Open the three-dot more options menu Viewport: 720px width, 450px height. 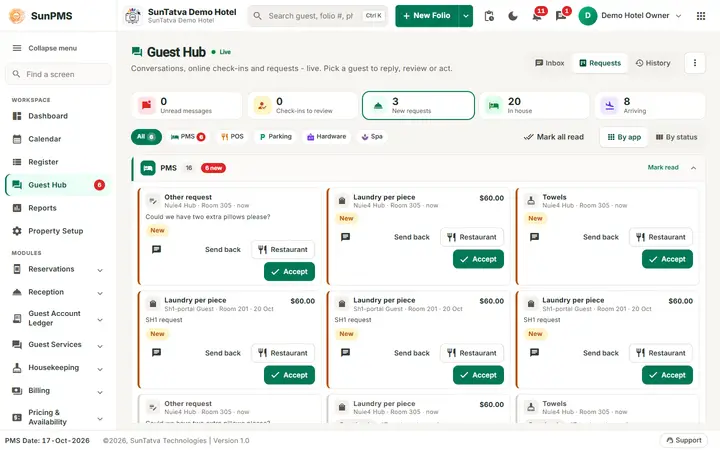click(x=695, y=63)
